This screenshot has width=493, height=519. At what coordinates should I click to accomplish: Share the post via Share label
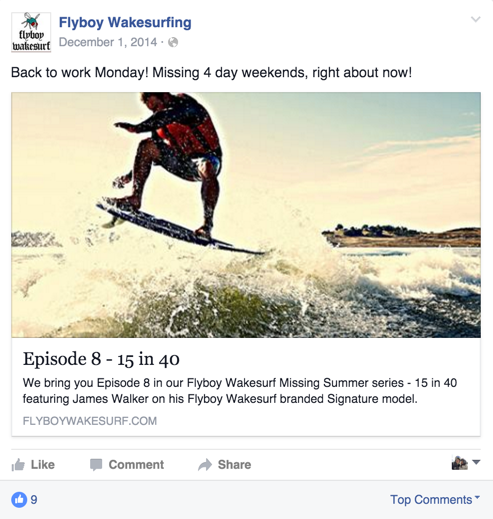[x=234, y=465]
